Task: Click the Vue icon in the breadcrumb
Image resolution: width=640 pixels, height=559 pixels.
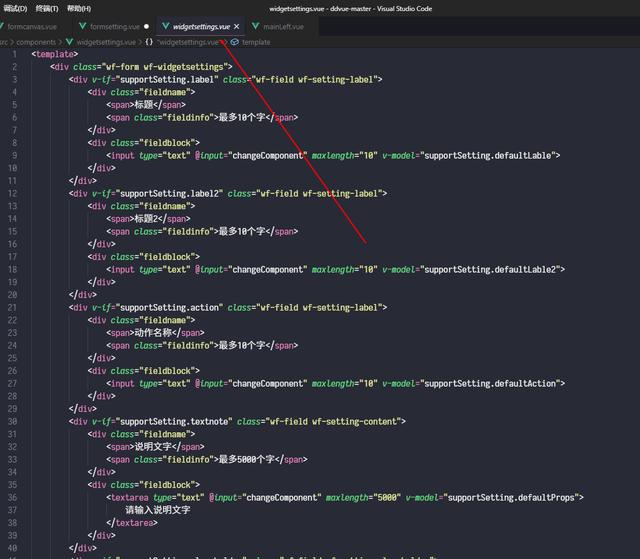Action: coord(69,42)
